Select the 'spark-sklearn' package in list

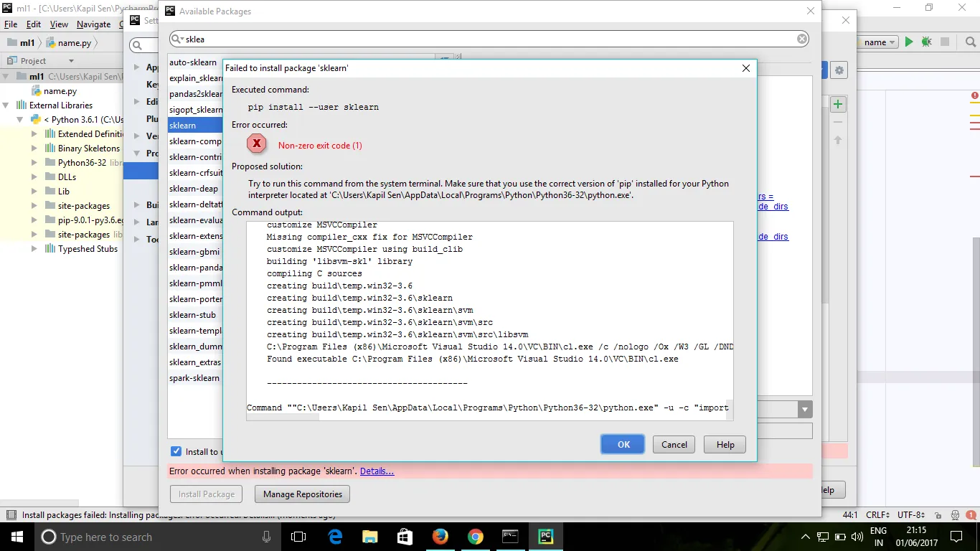coord(195,378)
